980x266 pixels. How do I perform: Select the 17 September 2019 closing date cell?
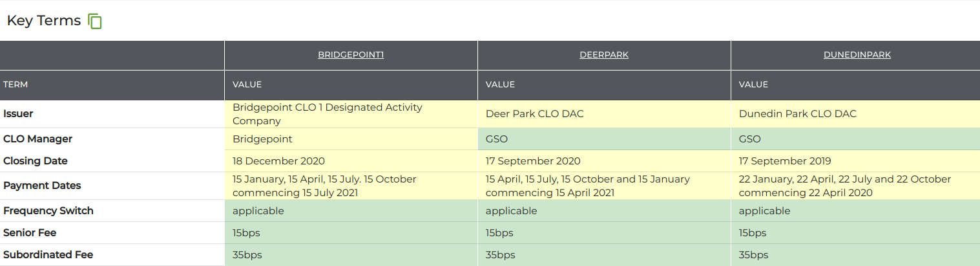855,161
